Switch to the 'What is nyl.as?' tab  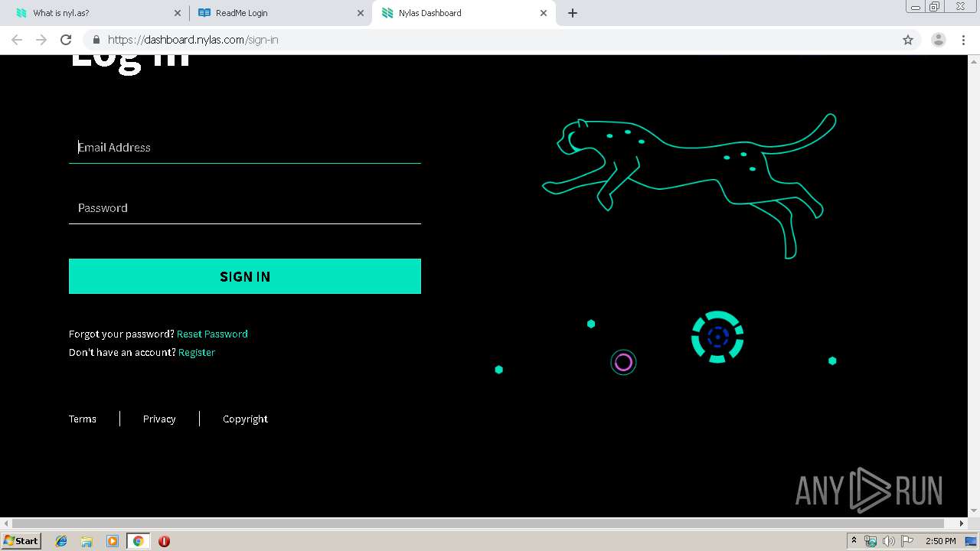pos(96,13)
